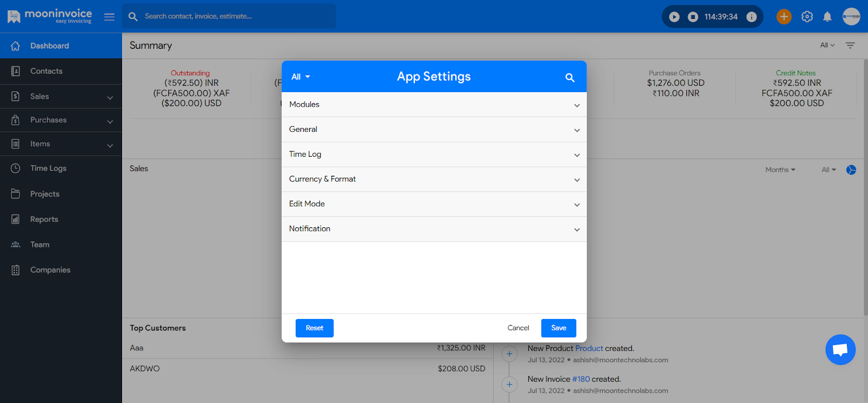
Task: Click the search icon in App Settings header
Action: [x=570, y=78]
